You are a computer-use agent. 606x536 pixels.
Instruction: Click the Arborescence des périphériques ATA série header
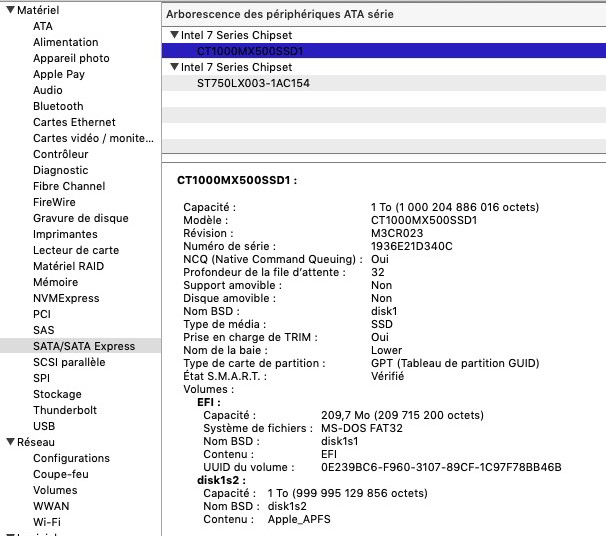(280, 14)
